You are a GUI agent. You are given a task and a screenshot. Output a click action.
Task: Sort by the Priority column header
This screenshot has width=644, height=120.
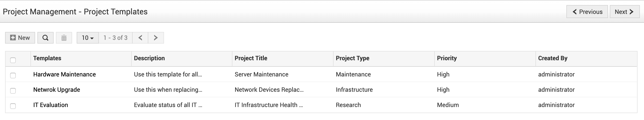(x=447, y=58)
